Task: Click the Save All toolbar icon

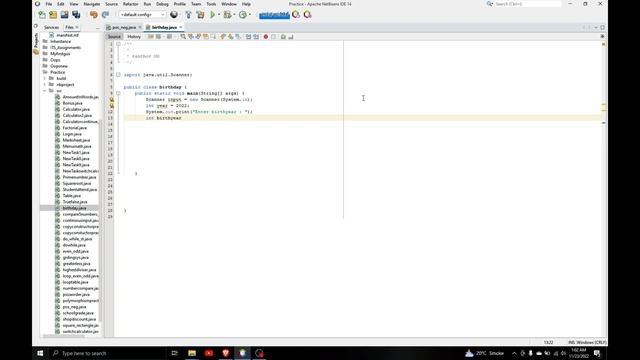Action: point(76,15)
